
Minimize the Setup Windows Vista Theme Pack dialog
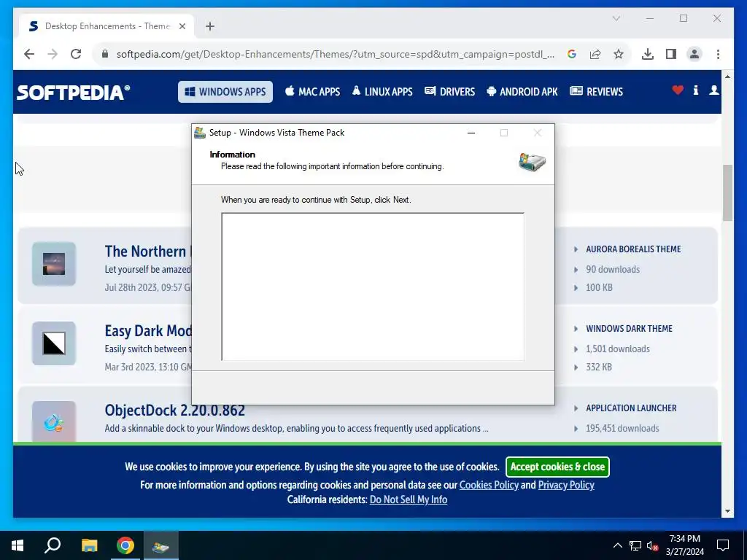coord(471,133)
